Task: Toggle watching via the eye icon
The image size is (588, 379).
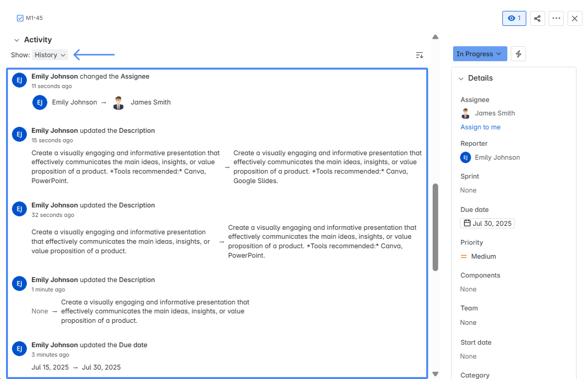Action: (x=514, y=18)
